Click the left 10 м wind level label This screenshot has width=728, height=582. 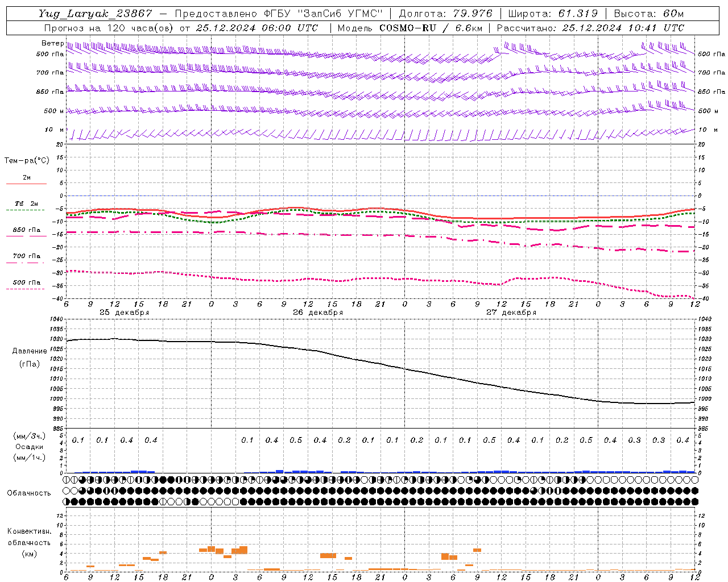pos(54,130)
